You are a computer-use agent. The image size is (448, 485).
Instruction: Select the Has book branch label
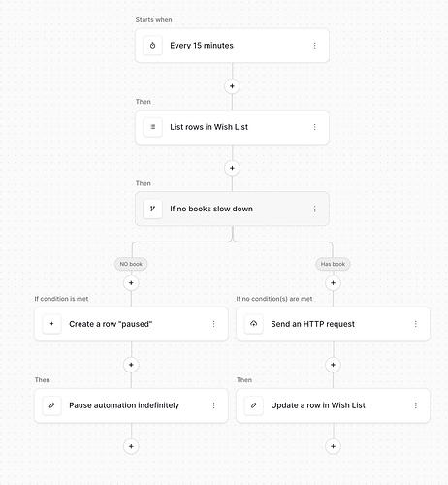tap(333, 264)
